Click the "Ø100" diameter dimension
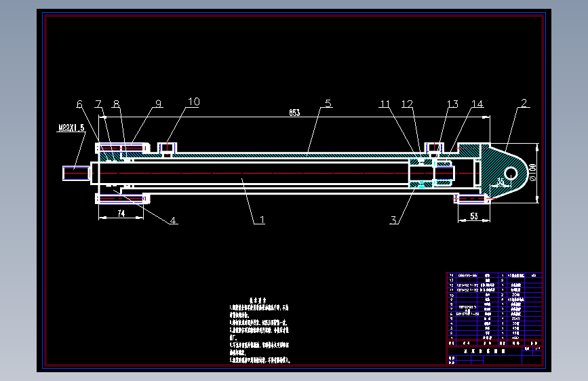The width and height of the screenshot is (588, 381). pos(532,172)
